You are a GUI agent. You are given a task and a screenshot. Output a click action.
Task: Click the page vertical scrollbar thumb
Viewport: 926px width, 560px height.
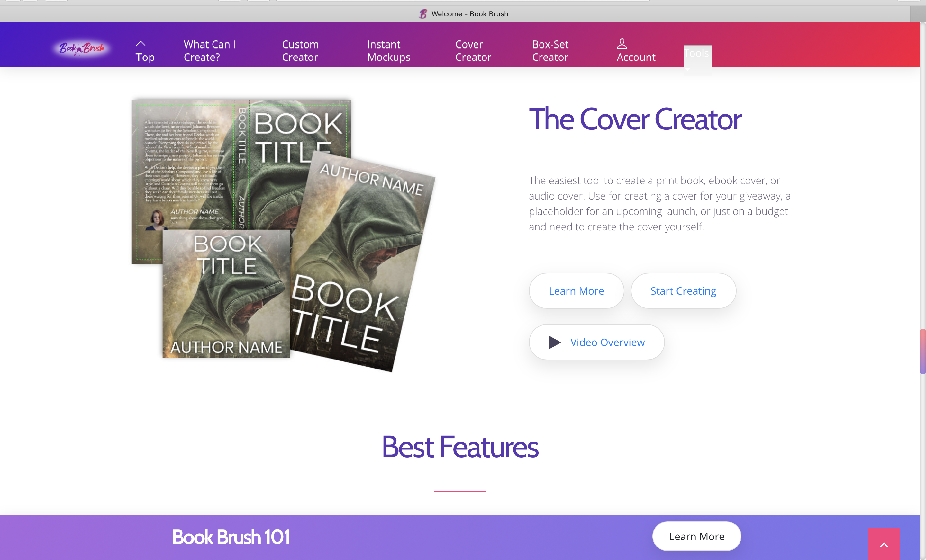(x=922, y=351)
